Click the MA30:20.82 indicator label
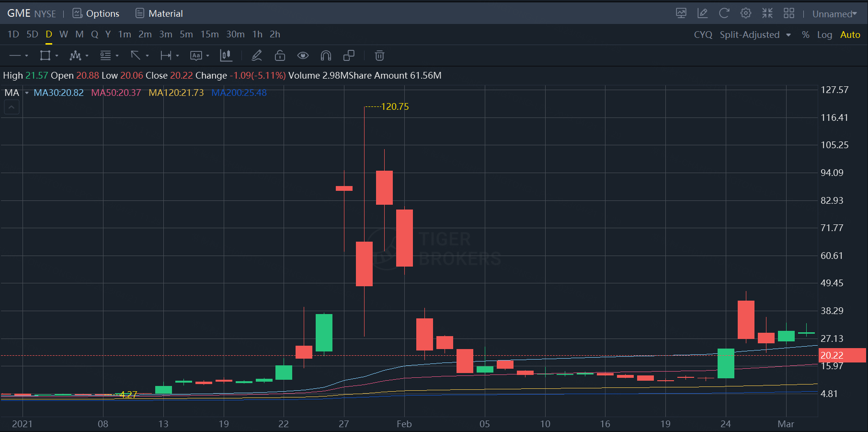The width and height of the screenshot is (868, 432). pyautogui.click(x=58, y=93)
